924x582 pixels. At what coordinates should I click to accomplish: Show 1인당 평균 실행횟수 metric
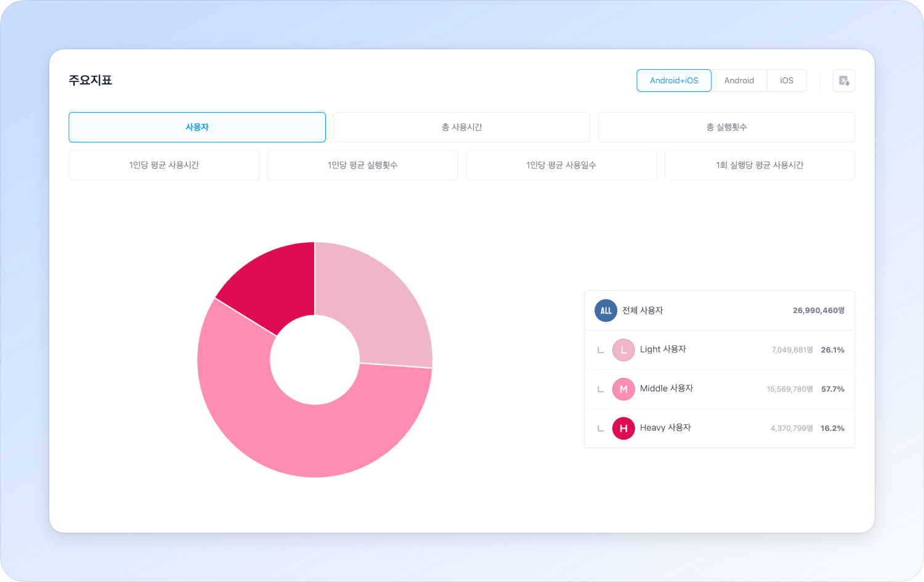pyautogui.click(x=362, y=165)
